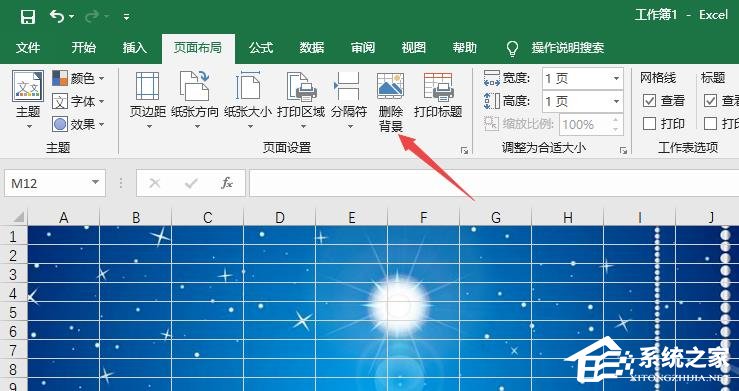This screenshot has width=739, height=391.
Task: Select column B header
Action: pos(136,217)
